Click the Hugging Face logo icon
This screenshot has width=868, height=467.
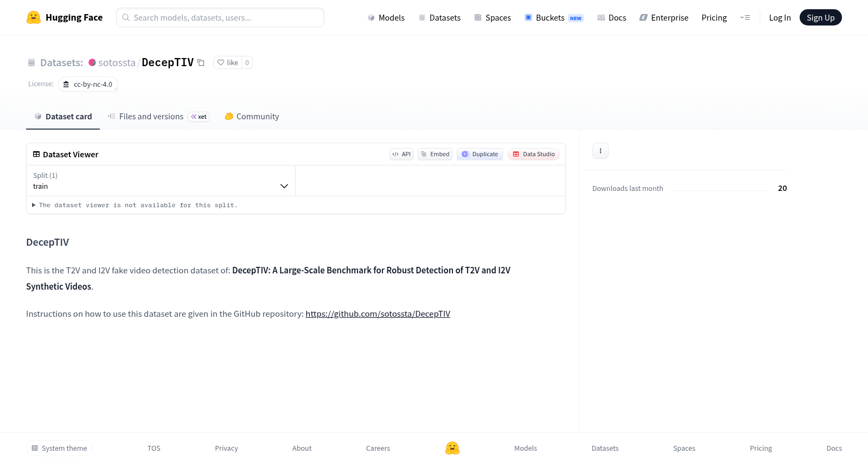(x=34, y=17)
